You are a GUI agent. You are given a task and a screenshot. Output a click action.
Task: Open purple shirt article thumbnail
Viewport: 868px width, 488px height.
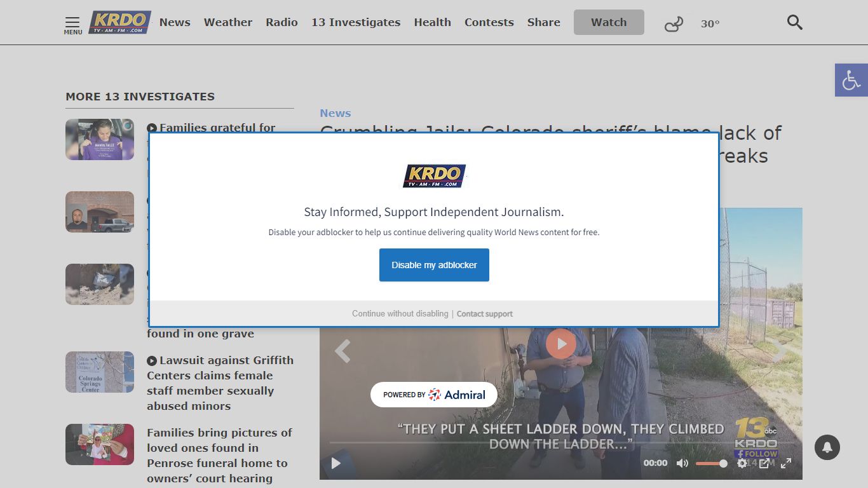100,139
